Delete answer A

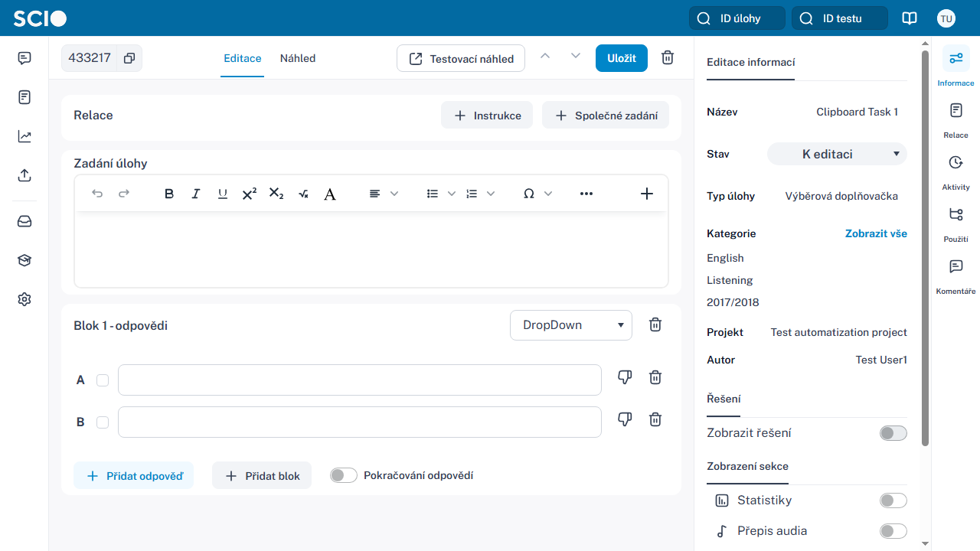coord(655,377)
